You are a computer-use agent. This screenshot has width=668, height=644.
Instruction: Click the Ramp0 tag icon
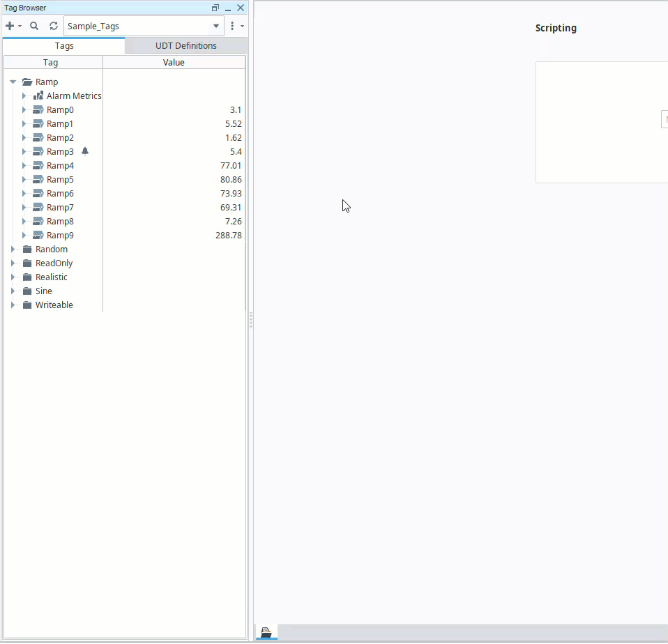[38, 109]
